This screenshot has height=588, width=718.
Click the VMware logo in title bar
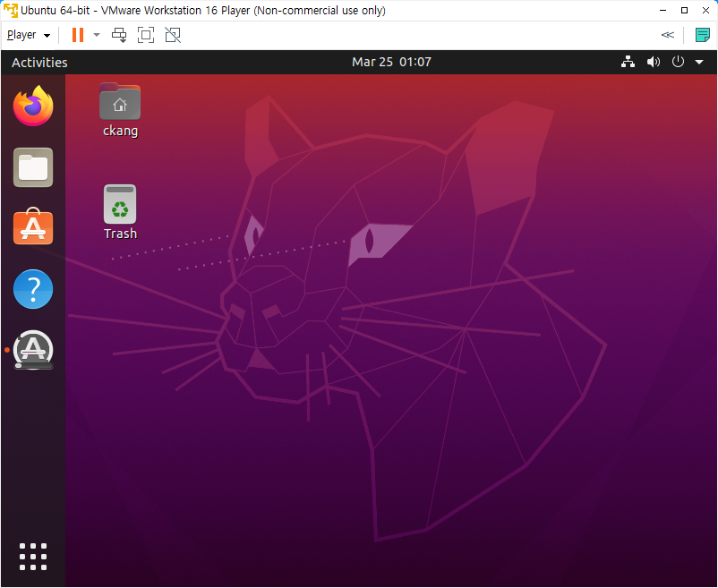[x=11, y=10]
